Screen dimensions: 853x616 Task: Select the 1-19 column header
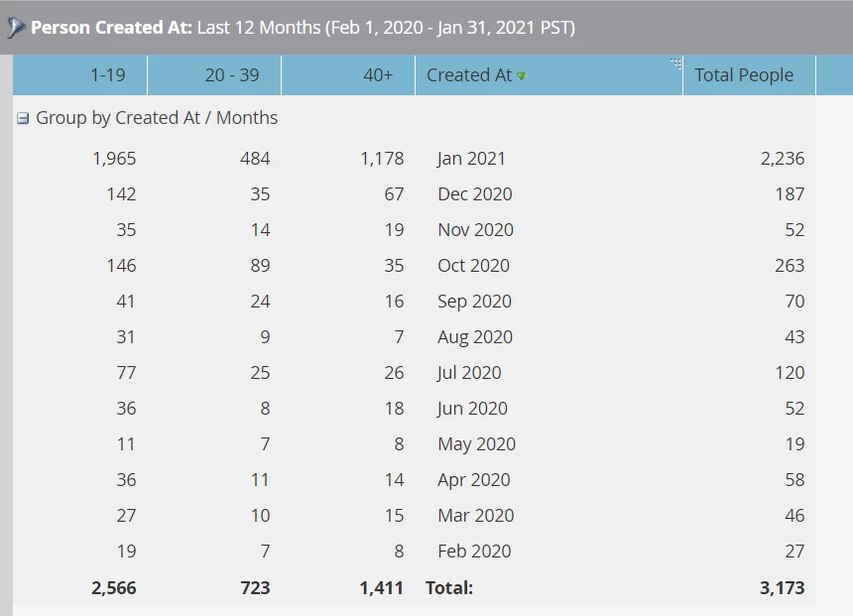[80, 74]
